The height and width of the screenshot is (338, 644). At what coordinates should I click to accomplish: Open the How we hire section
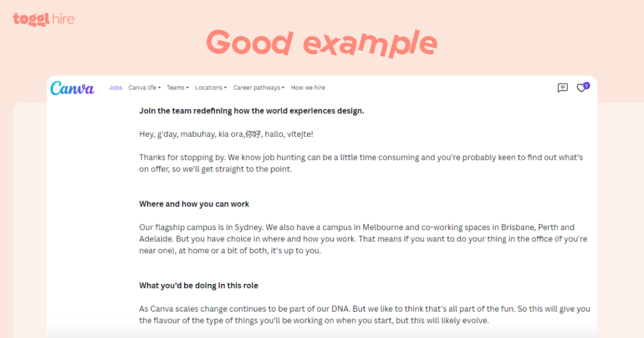pyautogui.click(x=307, y=88)
